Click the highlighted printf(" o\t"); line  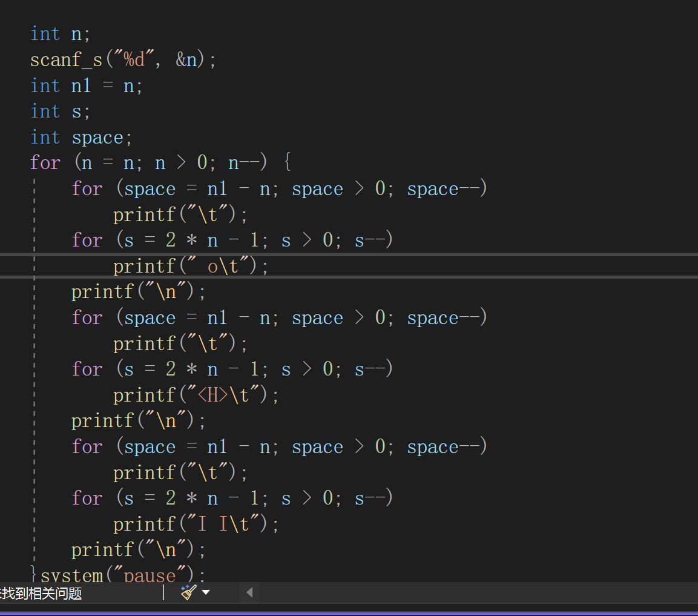(x=191, y=266)
